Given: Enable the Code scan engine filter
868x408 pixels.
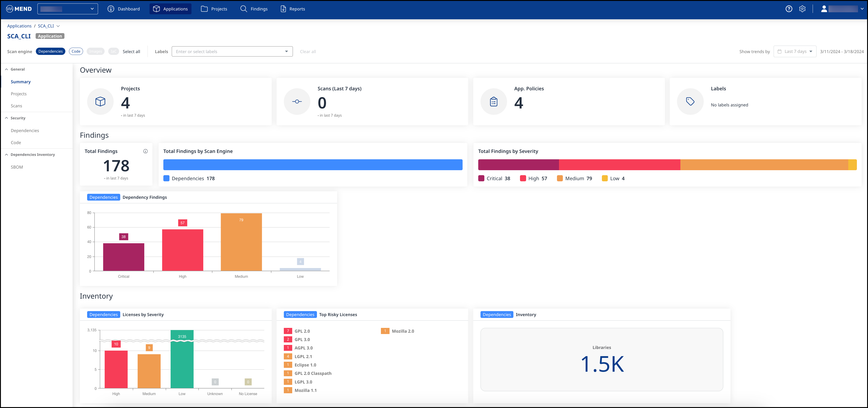Looking at the screenshot, I should (x=76, y=51).
